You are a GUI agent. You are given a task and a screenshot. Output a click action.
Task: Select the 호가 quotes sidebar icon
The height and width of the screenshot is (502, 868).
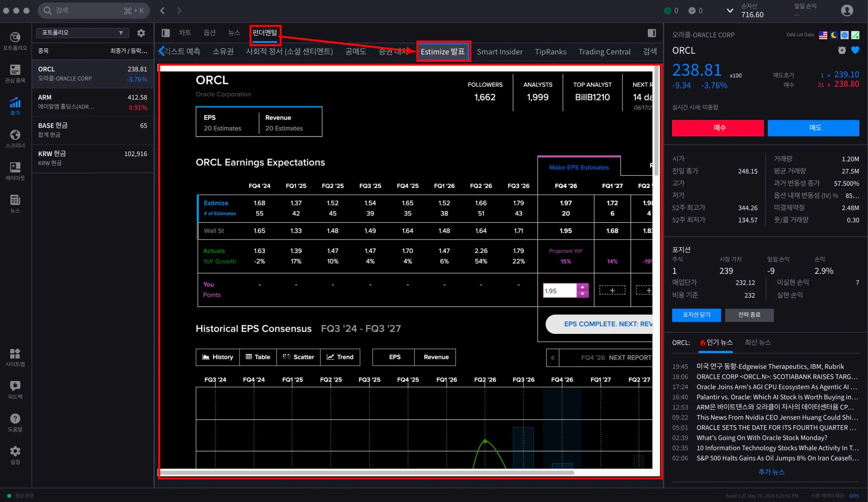tap(15, 106)
